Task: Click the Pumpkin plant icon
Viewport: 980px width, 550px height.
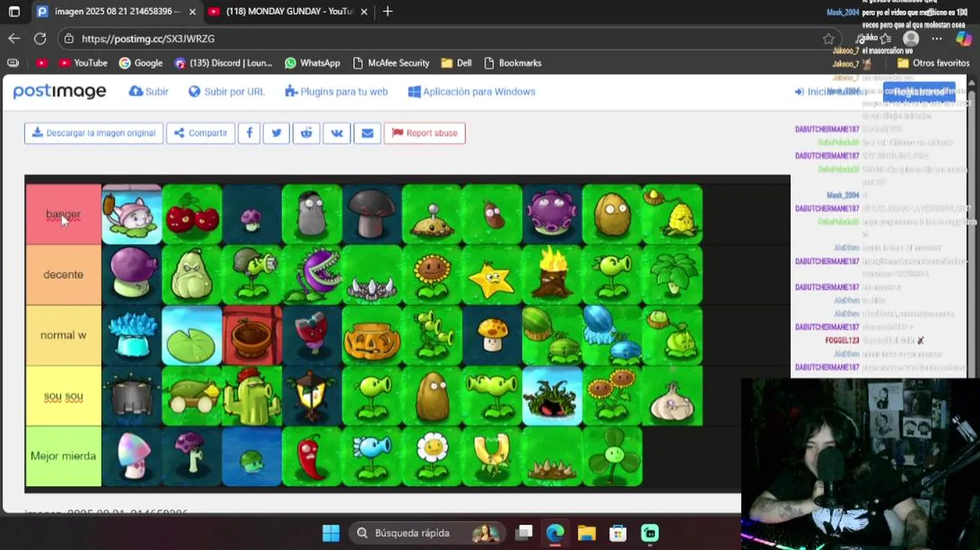Action: click(372, 335)
